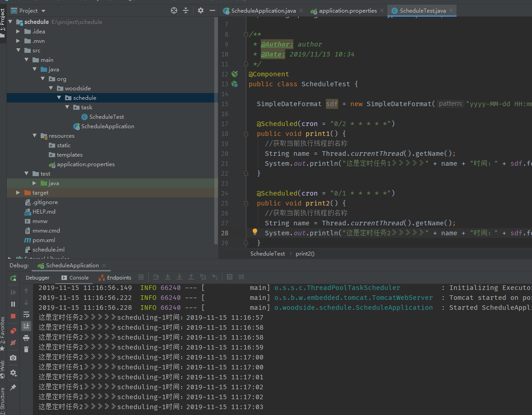Open Project panel settings gear
The width and height of the screenshot is (532, 415).
201,10
